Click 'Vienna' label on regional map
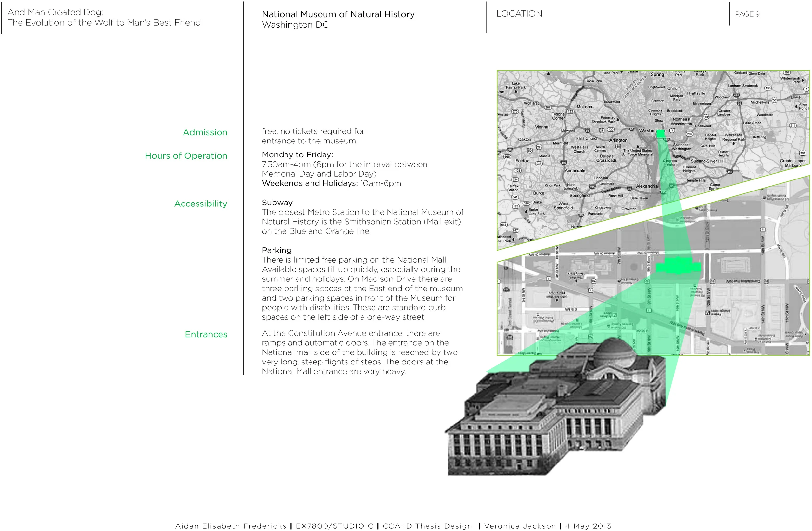This screenshot has width=812, height=531. click(541, 127)
